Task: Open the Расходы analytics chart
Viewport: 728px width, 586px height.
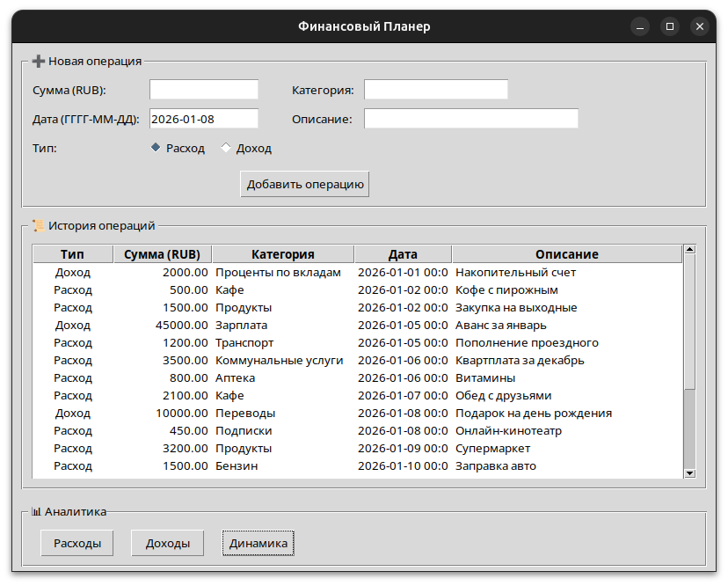Action: click(x=77, y=544)
